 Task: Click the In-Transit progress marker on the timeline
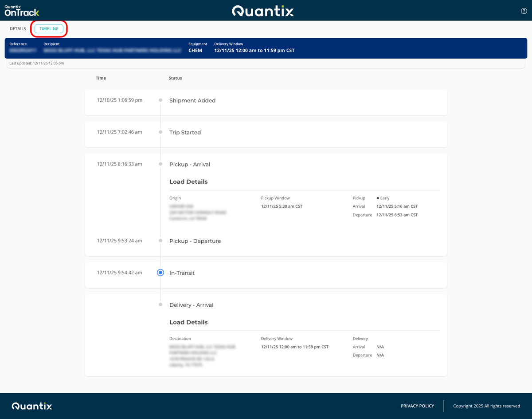tap(160, 273)
